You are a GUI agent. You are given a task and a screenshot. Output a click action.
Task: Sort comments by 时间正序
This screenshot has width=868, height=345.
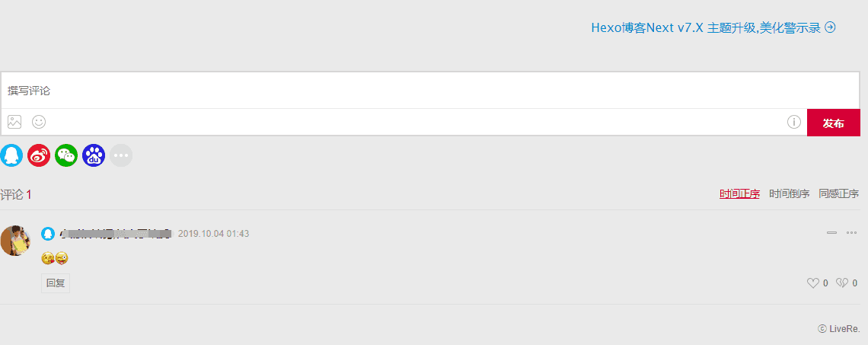[739, 194]
